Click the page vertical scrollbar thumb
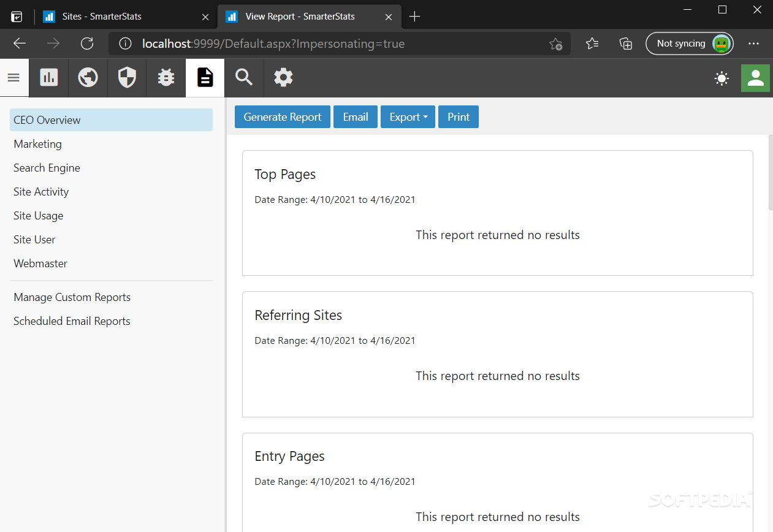The width and height of the screenshot is (773, 532). coord(771,173)
